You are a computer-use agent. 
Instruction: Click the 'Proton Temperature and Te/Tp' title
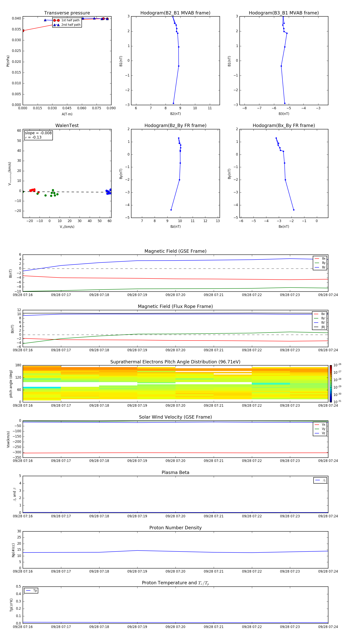pyautogui.click(x=175, y=583)
